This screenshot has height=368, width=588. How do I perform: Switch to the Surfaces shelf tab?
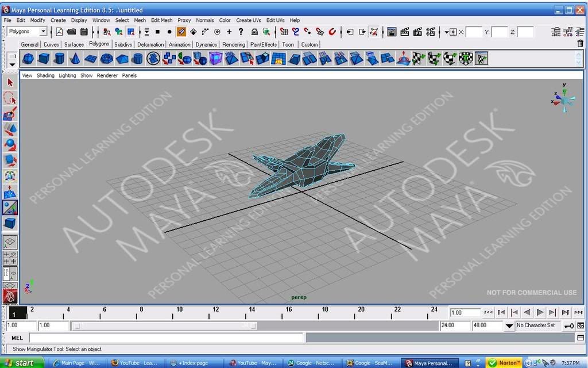[x=74, y=44]
